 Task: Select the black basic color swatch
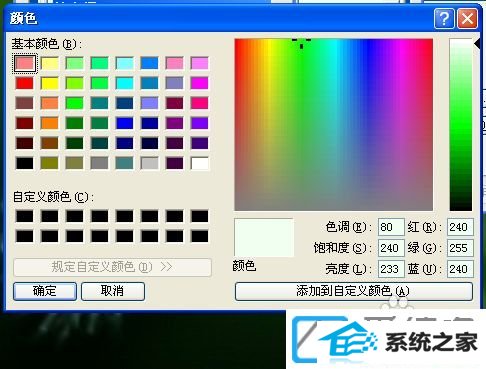point(24,163)
